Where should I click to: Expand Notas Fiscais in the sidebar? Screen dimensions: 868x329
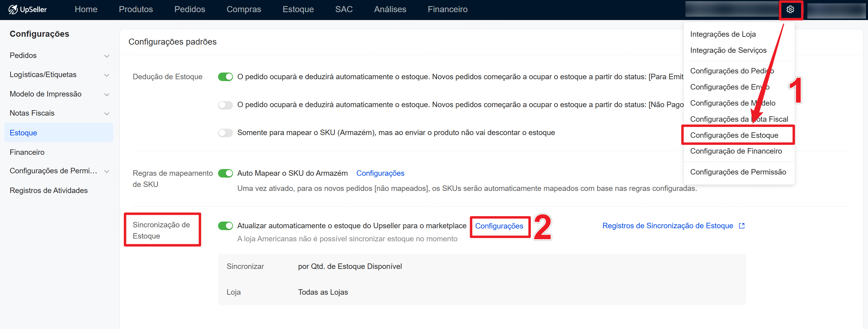click(x=106, y=114)
